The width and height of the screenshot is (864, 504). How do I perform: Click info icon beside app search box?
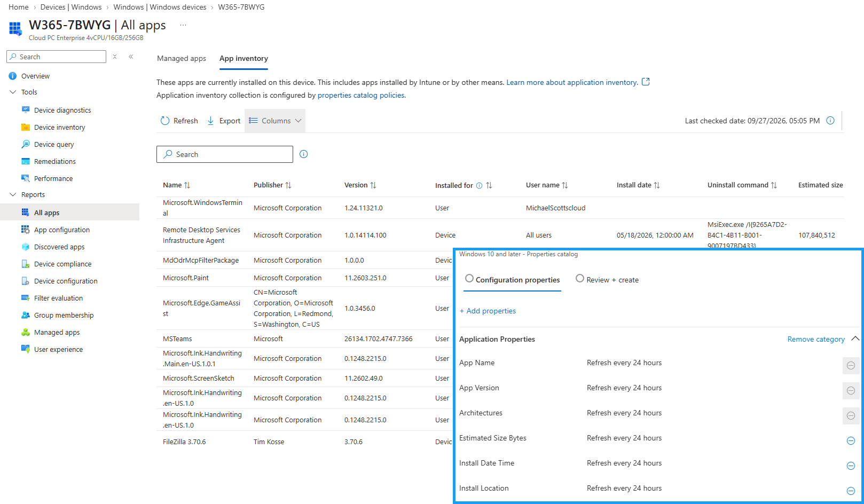click(x=304, y=154)
